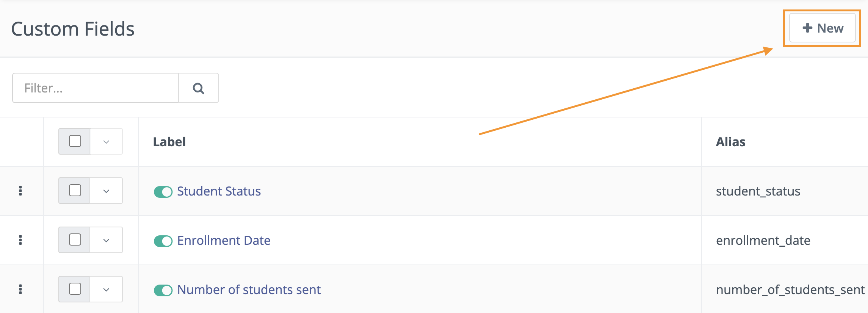Screen dimensions: 868x313
Task: Open row menu dots for Enrollment Date
Action: 20,240
